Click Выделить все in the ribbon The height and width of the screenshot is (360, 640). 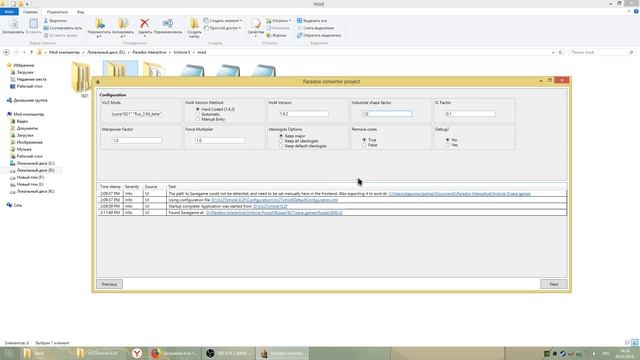pos(312,20)
